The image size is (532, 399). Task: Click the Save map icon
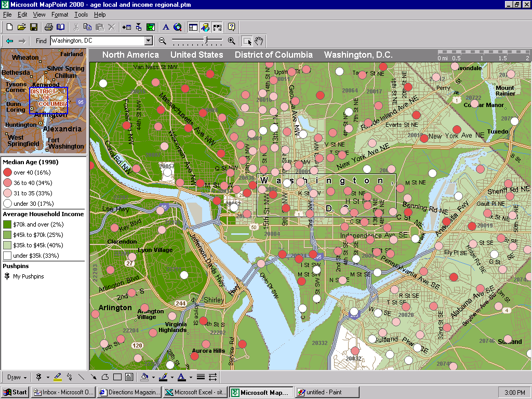pos(33,27)
